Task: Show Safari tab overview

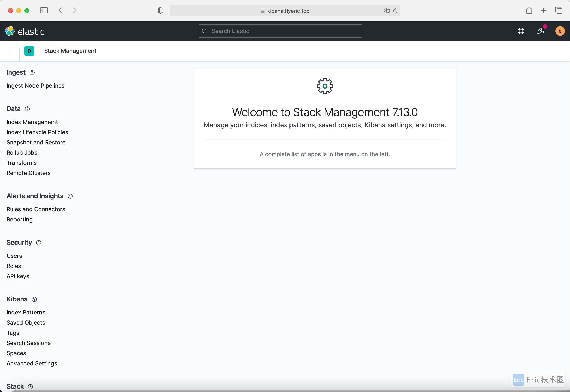Action: click(x=558, y=10)
